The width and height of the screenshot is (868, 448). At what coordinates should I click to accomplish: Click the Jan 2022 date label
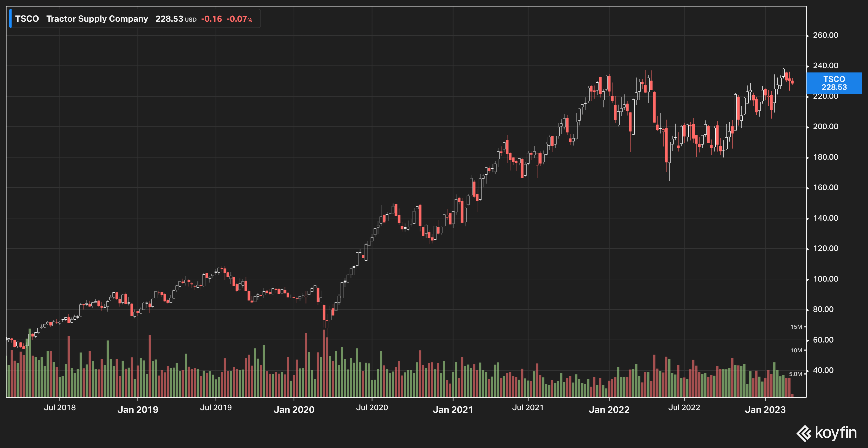[x=609, y=410]
